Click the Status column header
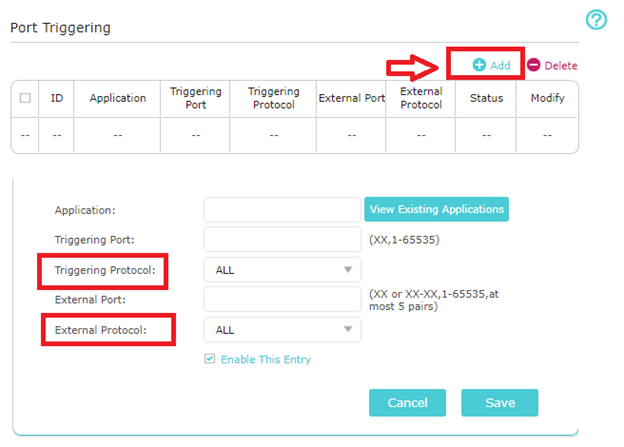This screenshot has height=447, width=624. point(486,98)
